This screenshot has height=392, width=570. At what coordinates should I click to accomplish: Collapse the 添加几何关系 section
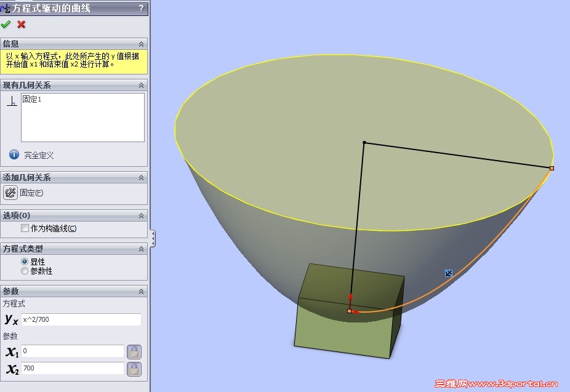[x=141, y=178]
